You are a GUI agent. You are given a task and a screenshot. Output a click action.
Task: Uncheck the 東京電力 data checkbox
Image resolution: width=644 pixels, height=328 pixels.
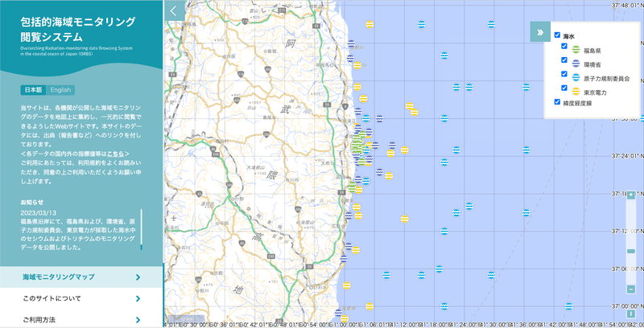click(564, 88)
